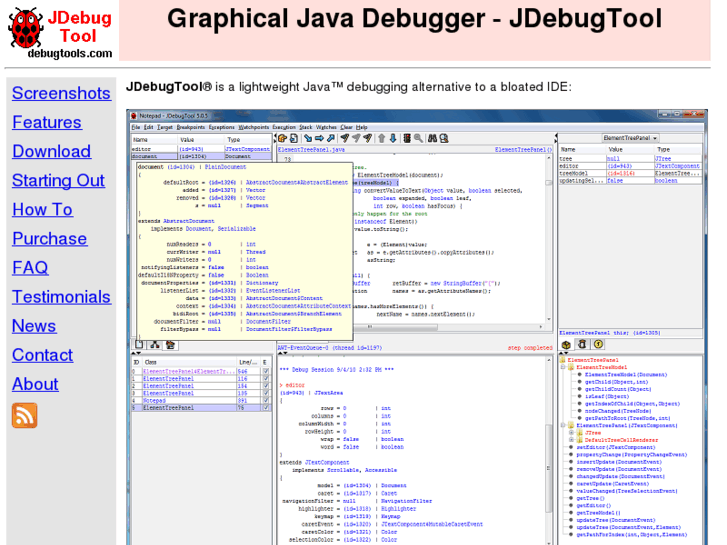Select the treeModel row in the fields table
The height and width of the screenshot is (545, 727).
[630, 173]
